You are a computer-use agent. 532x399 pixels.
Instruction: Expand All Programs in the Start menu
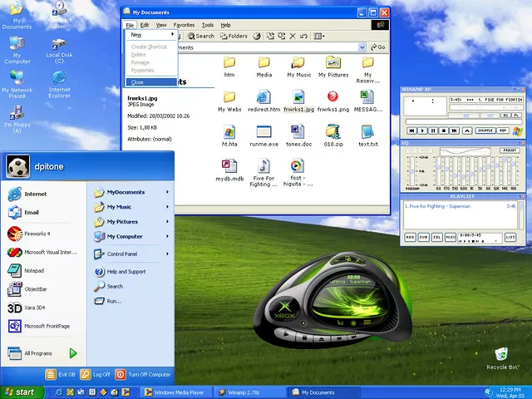click(42, 353)
